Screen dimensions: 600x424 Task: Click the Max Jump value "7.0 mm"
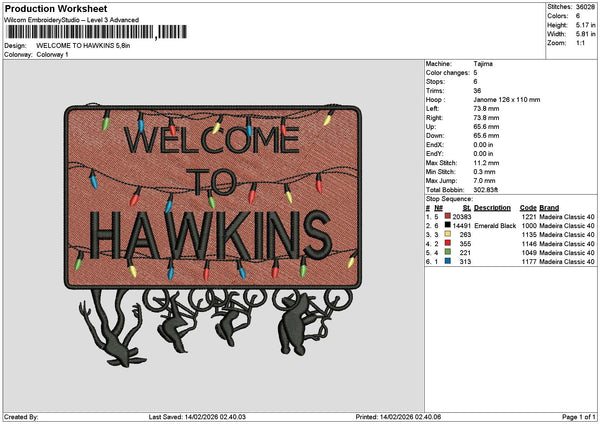click(x=484, y=181)
